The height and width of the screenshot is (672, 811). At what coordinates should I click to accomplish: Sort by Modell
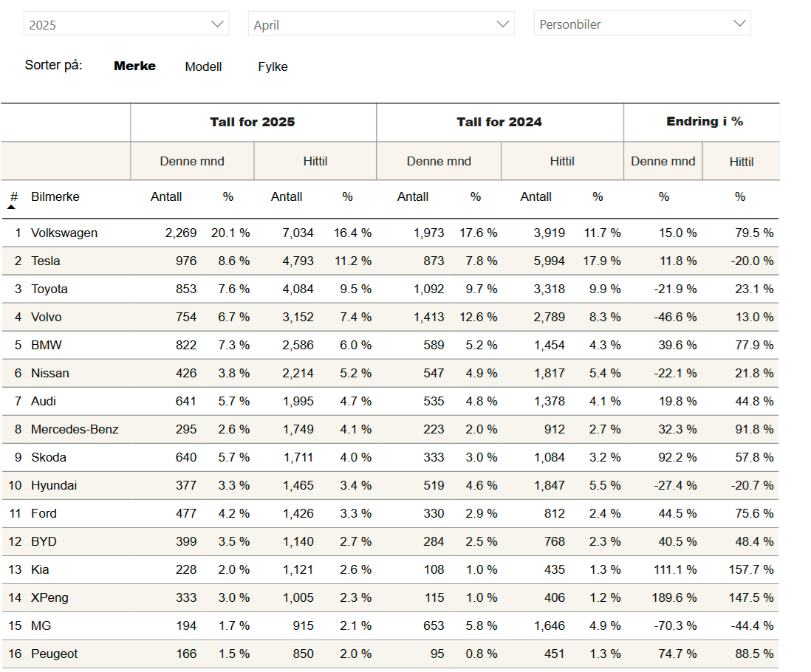click(x=203, y=66)
